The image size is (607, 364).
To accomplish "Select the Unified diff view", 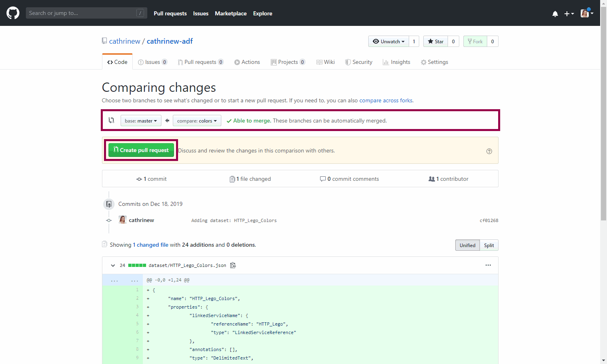I will pyautogui.click(x=467, y=245).
